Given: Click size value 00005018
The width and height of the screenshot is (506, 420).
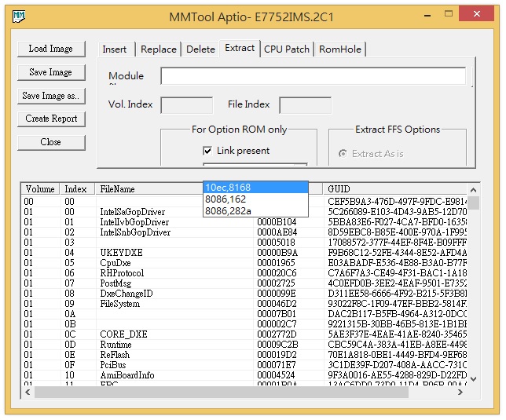Looking at the screenshot, I should (276, 243).
